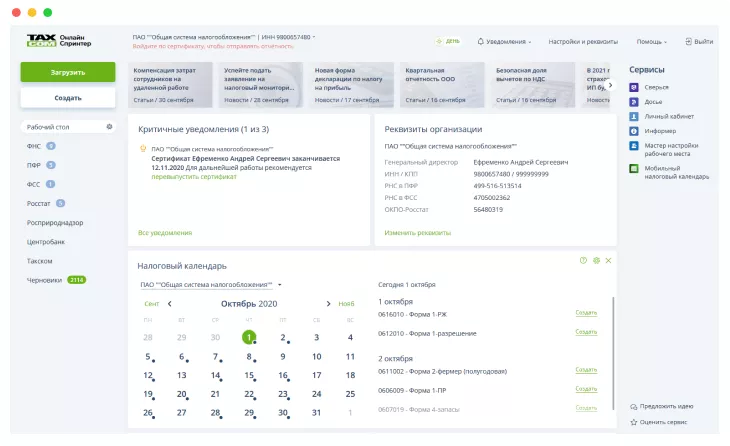Open the Досье service icon
This screenshot has height=446, width=730.
pyautogui.click(x=634, y=101)
